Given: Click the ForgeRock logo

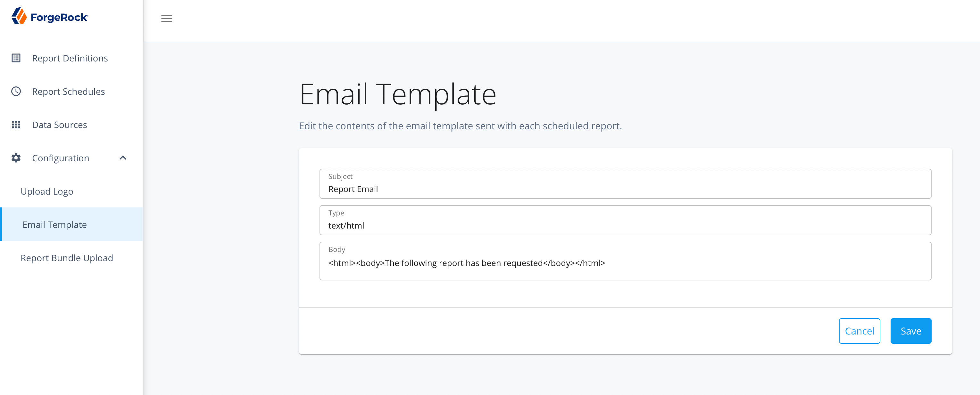Looking at the screenshot, I should tap(49, 16).
